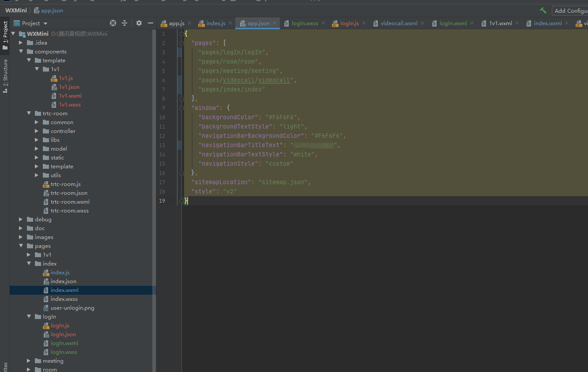Open the Z: Structure side tool tab
The width and height of the screenshot is (588, 372).
point(5,76)
